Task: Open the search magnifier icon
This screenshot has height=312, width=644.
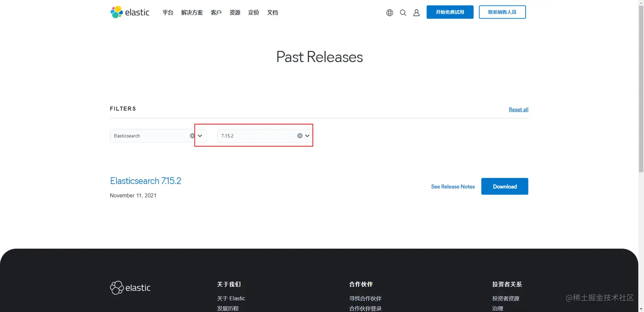Action: click(403, 13)
